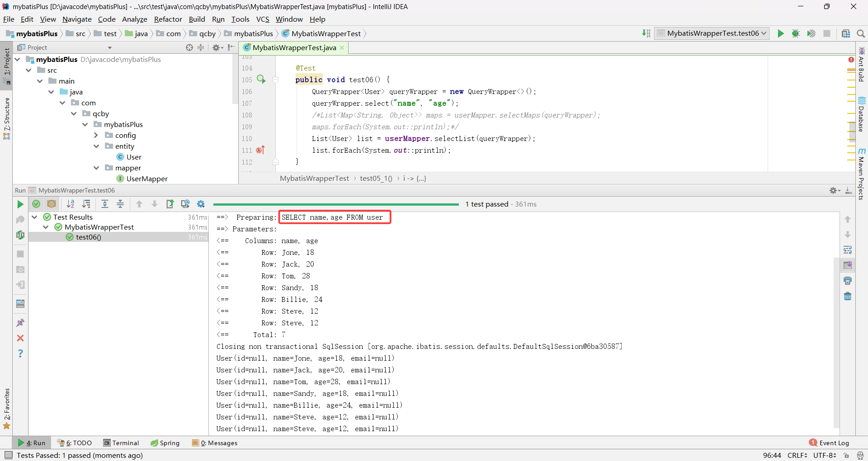The height and width of the screenshot is (461, 868).
Task: Collapse all test results
Action: coord(120,204)
